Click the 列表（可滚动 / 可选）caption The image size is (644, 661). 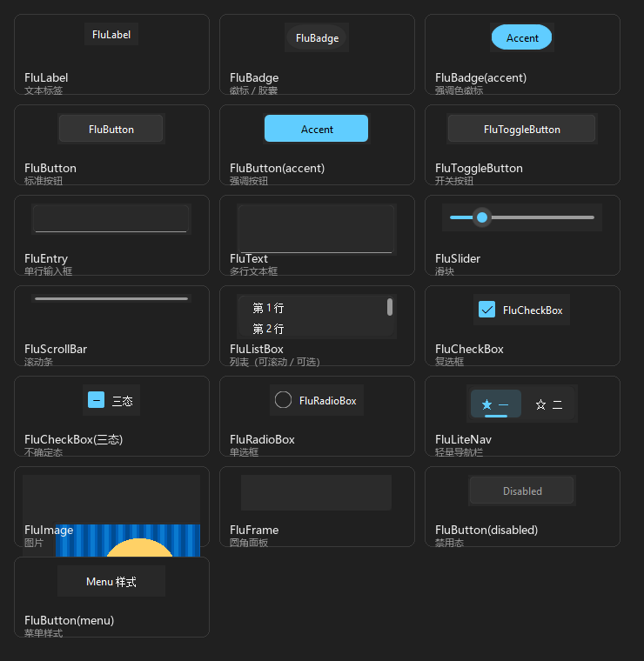[275, 362]
